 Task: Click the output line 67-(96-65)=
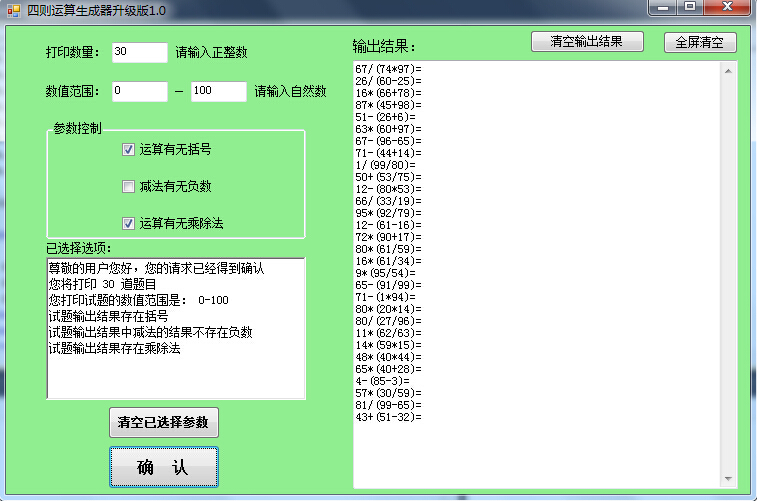coord(388,141)
